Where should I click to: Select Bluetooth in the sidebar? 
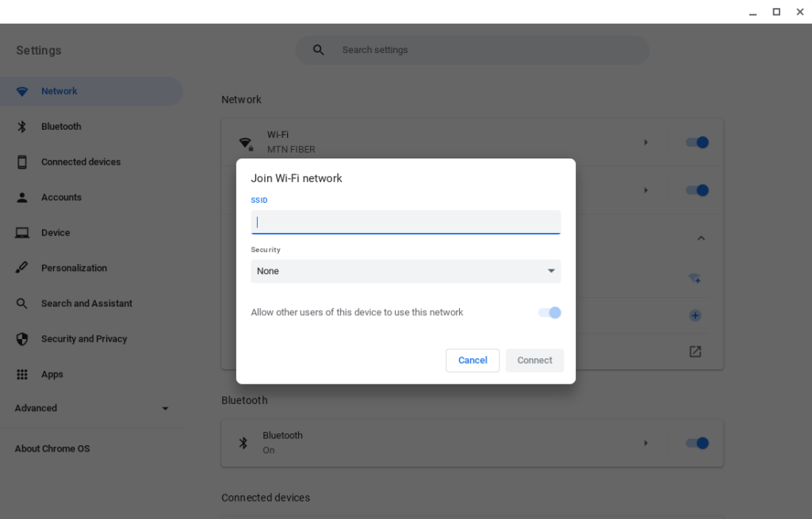(91, 126)
